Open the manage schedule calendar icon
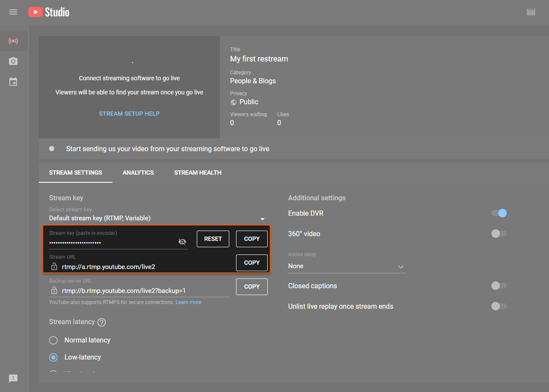Viewport: 549px width, 392px height. click(x=13, y=82)
